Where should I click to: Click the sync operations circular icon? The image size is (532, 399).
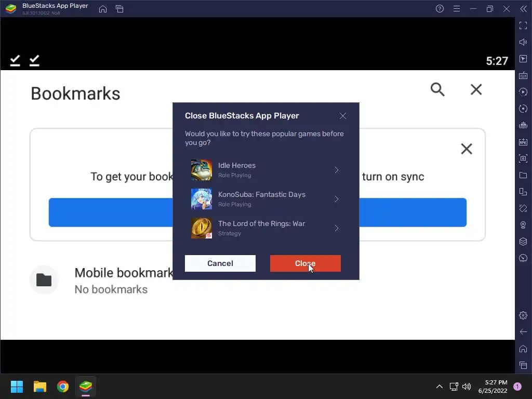tap(523, 109)
